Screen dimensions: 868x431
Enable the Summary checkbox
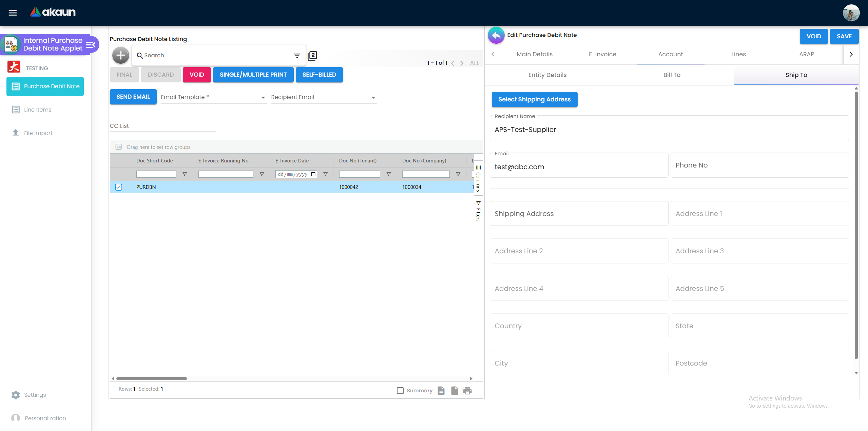(400, 391)
